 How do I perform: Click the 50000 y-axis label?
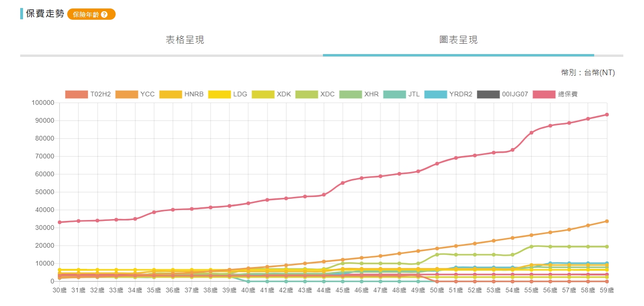pyautogui.click(x=45, y=192)
